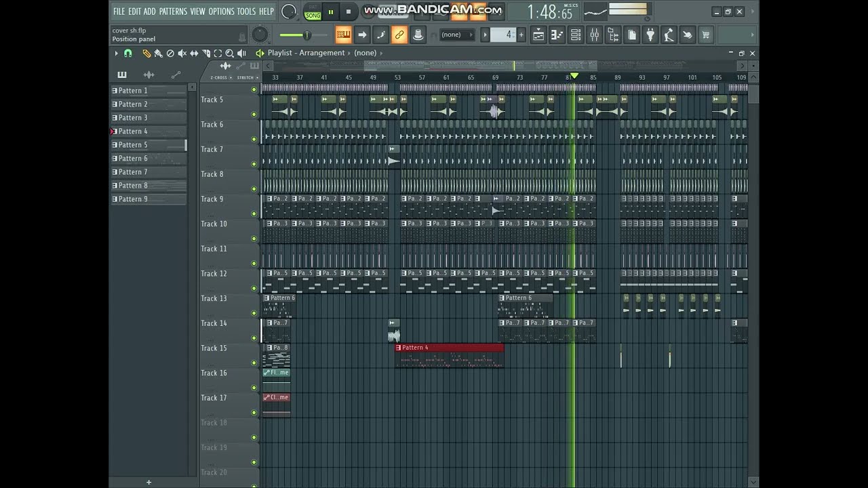Open the EDIT menu
The height and width of the screenshot is (488, 868).
pos(134,11)
